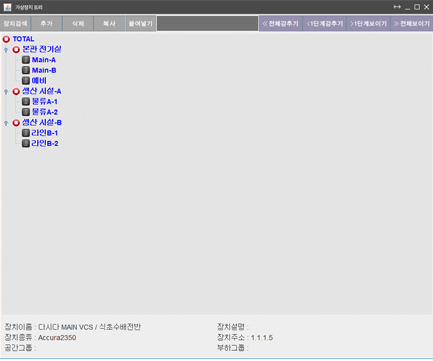
Task: Open the 장치검색 device search button
Action: point(15,24)
